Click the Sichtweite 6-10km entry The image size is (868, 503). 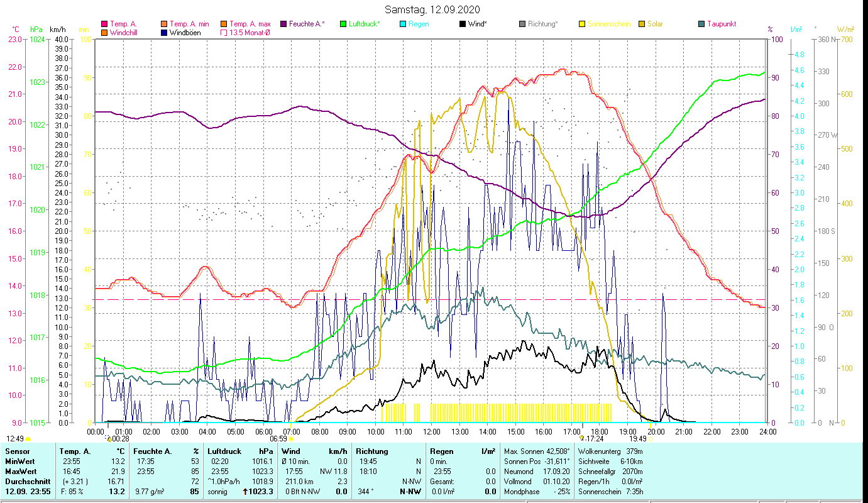pos(610,462)
